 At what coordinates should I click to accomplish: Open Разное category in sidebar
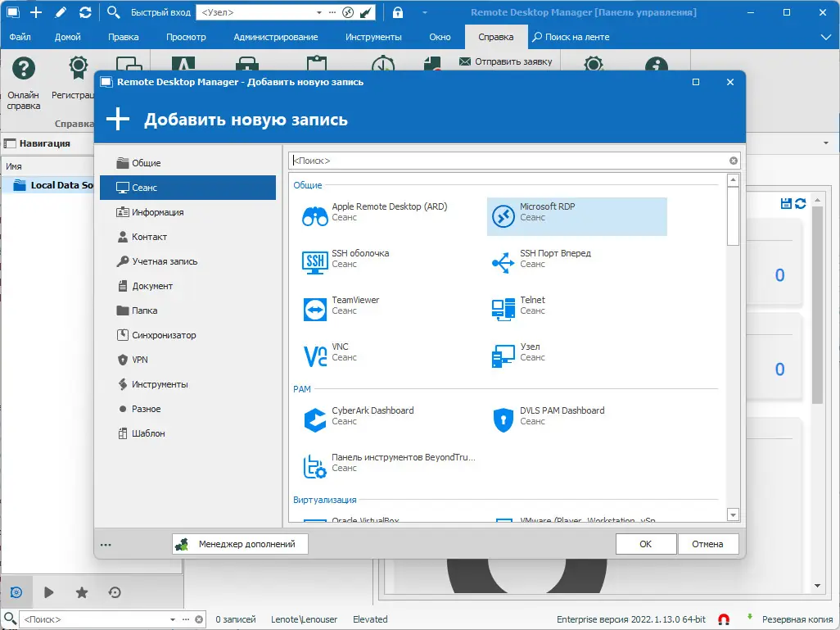click(x=187, y=409)
